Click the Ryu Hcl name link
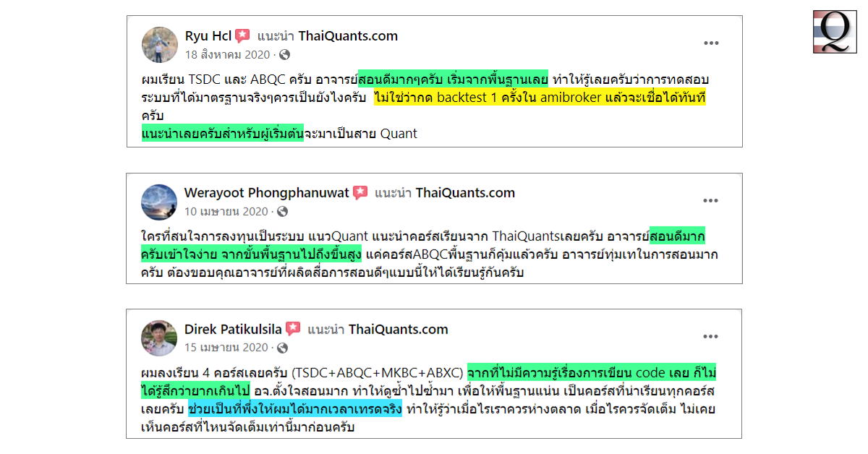 tap(208, 36)
